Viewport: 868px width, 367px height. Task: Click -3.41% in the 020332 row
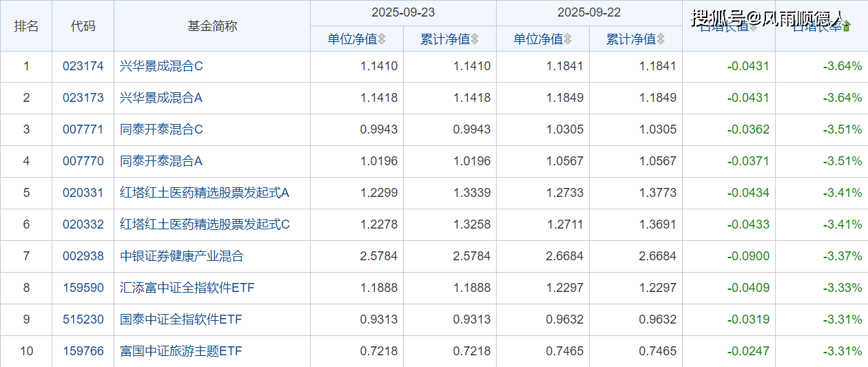pos(843,224)
